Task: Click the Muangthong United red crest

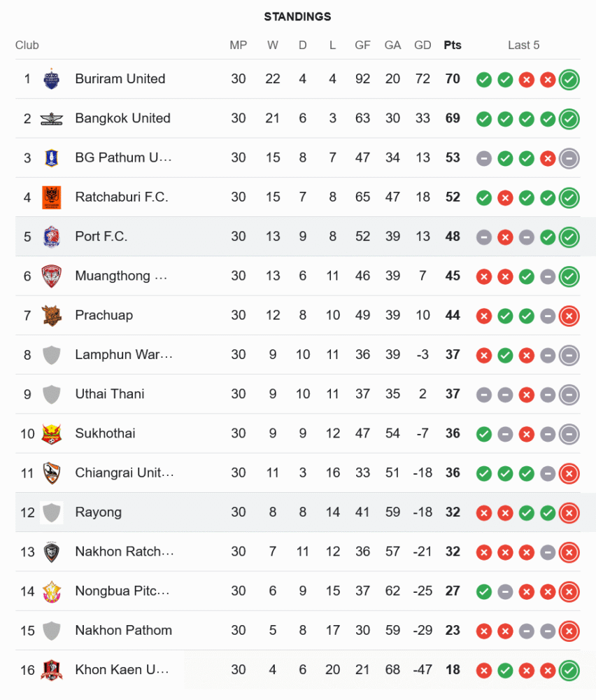Action: tap(51, 276)
